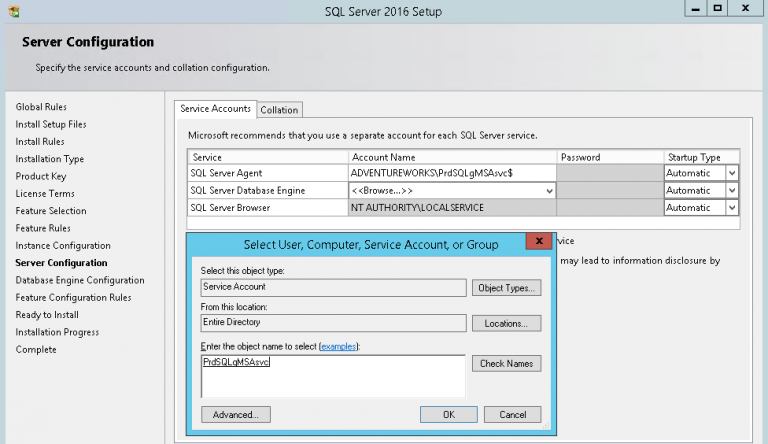Open the Locations button
768x444 pixels.
[x=507, y=324]
